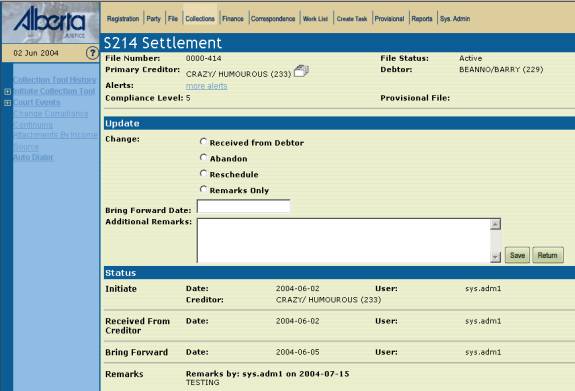Follow the more alerts link
Image resolution: width=575 pixels, height=391 pixels.
[x=206, y=86]
